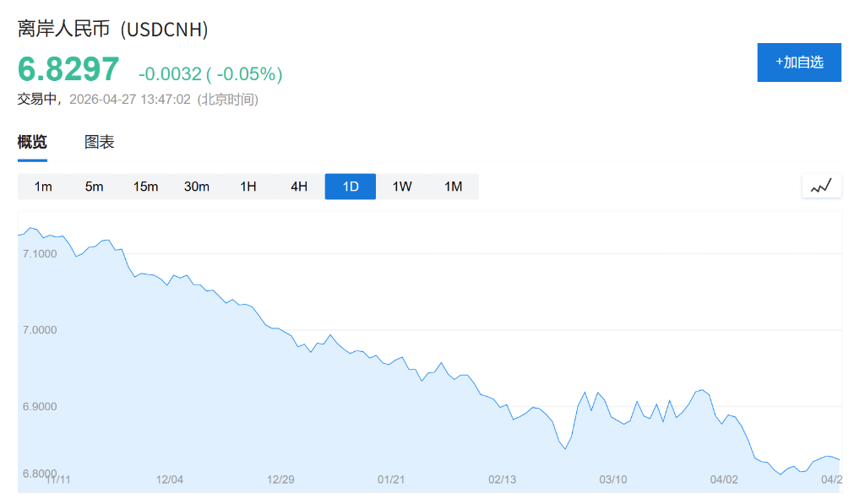Switch to the 概览 tab
Viewport: 865px width, 504px height.
(x=32, y=142)
